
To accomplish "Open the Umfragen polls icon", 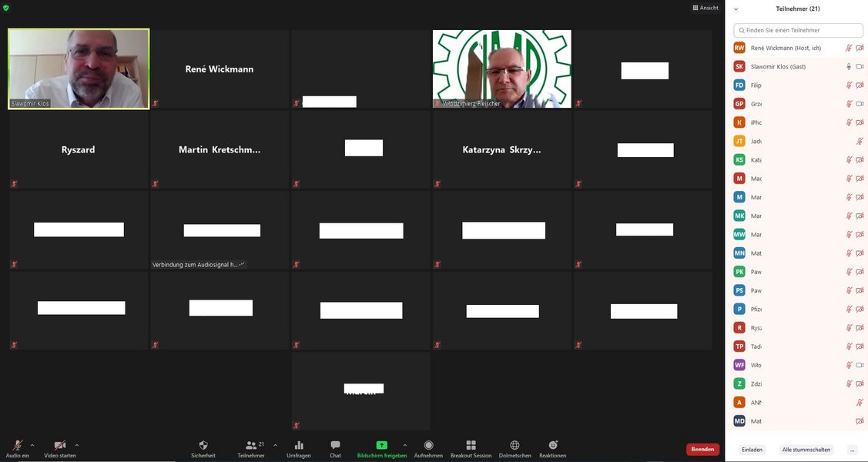I will (x=299, y=445).
